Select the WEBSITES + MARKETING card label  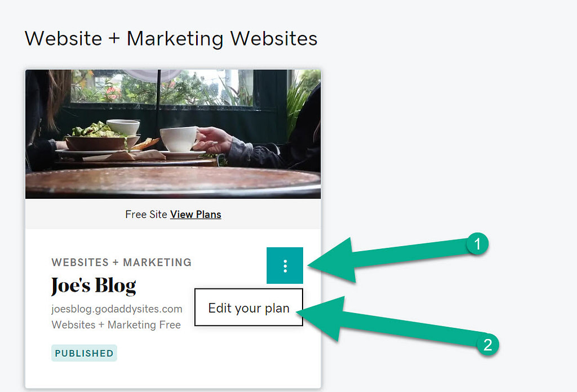click(121, 262)
